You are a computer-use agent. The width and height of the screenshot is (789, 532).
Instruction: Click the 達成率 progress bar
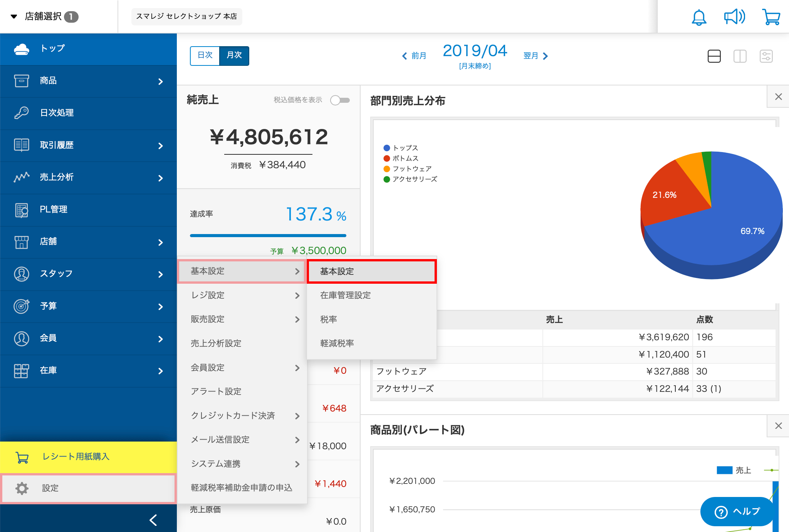tap(268, 236)
